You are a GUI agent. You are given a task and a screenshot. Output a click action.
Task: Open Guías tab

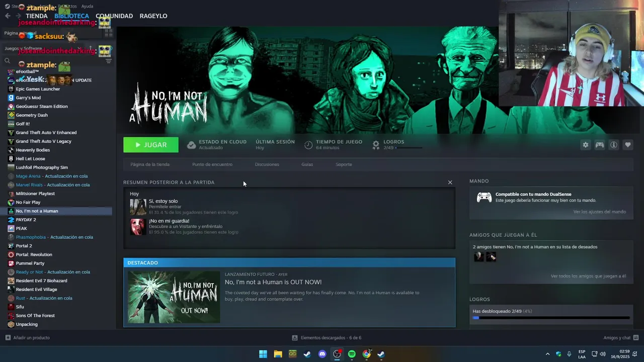pos(307,164)
